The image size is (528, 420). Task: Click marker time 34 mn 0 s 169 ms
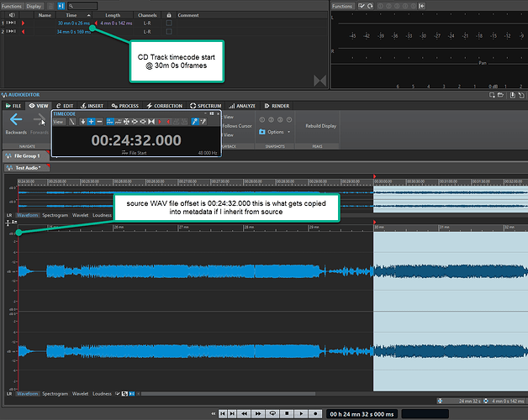pos(74,32)
